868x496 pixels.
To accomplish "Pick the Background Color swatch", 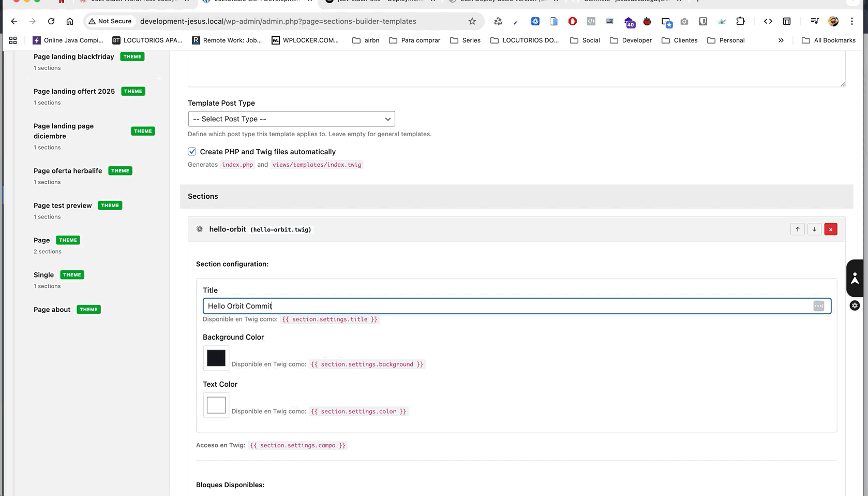I will (216, 358).
